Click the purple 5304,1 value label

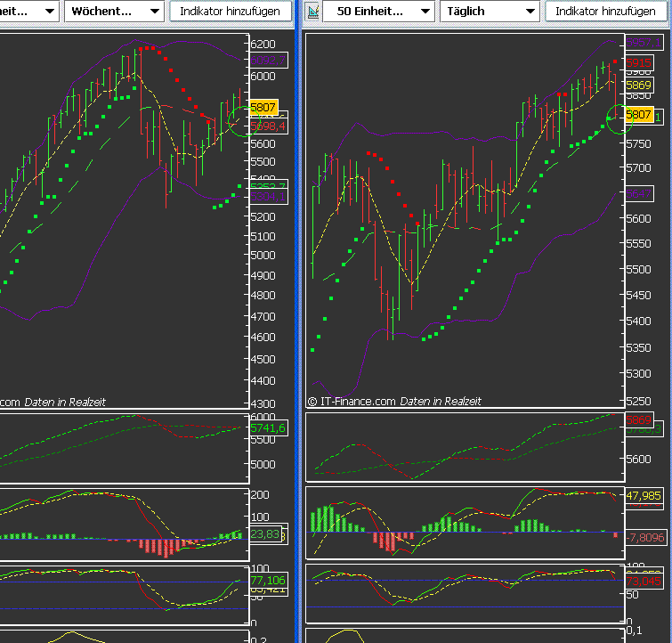coord(268,197)
